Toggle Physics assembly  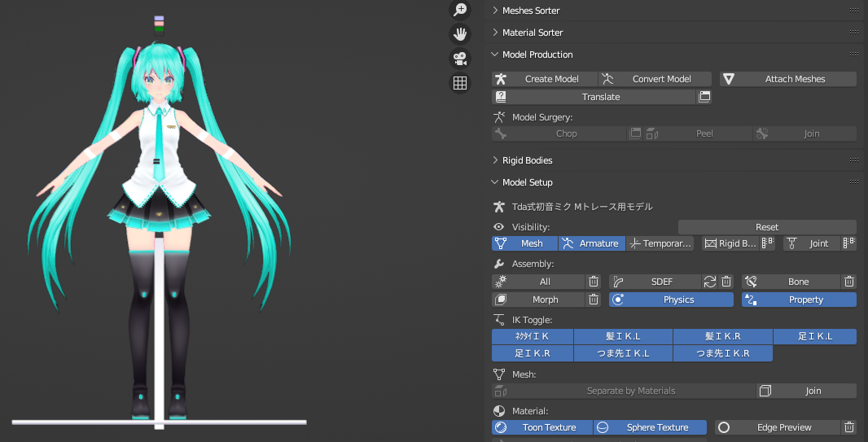tap(672, 300)
